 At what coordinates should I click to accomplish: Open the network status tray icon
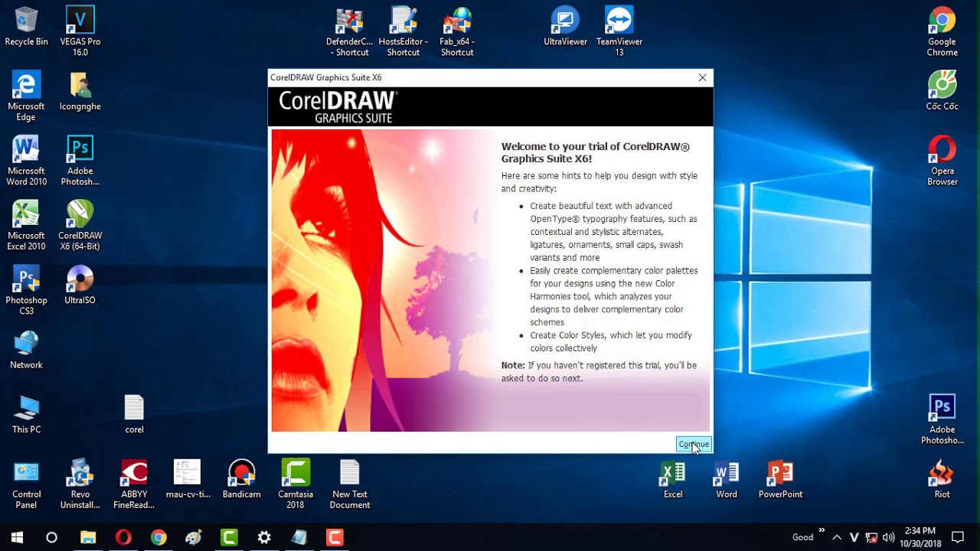click(x=871, y=537)
